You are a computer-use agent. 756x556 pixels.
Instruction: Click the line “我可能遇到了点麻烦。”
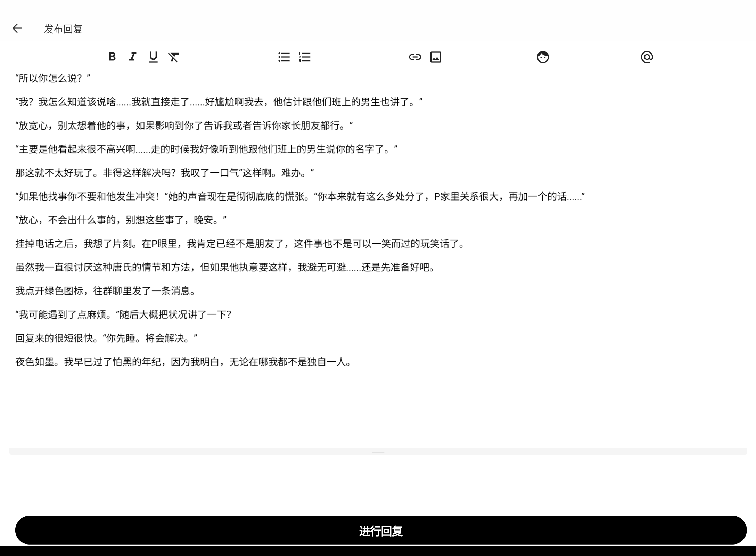(x=123, y=314)
